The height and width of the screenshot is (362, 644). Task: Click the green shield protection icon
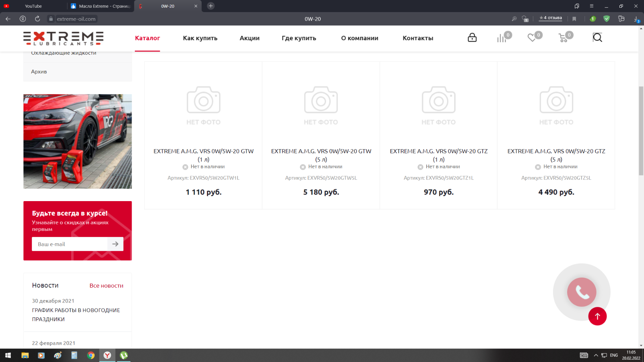point(607,19)
